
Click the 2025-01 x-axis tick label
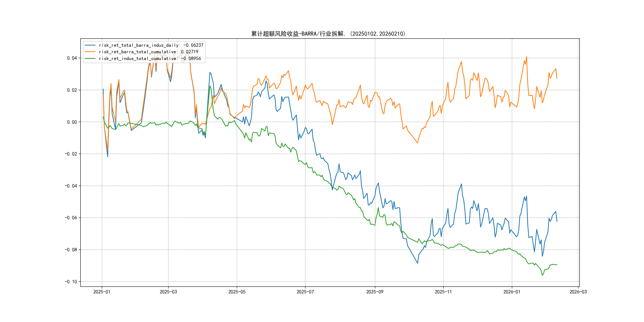point(102,292)
